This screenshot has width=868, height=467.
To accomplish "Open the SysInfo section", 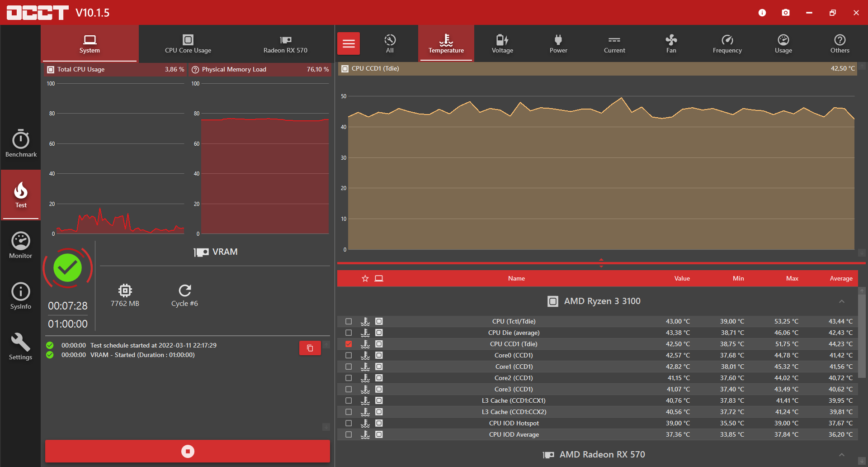I will [21, 296].
